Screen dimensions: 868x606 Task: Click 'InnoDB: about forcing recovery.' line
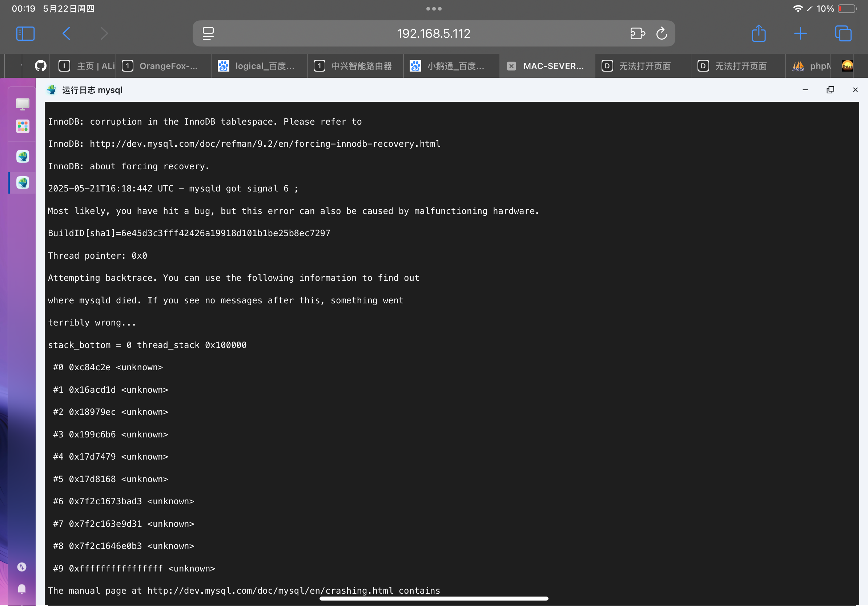129,166
